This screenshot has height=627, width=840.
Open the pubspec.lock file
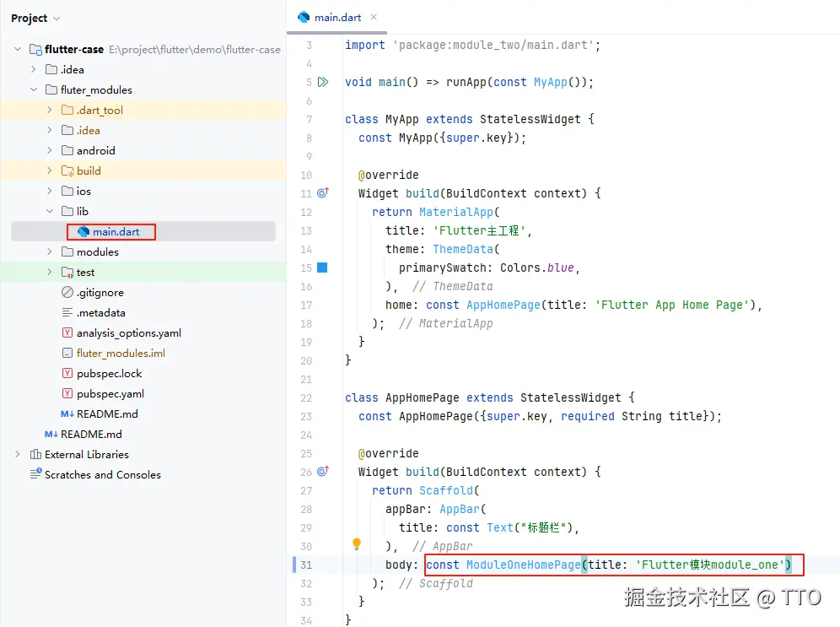coord(109,373)
